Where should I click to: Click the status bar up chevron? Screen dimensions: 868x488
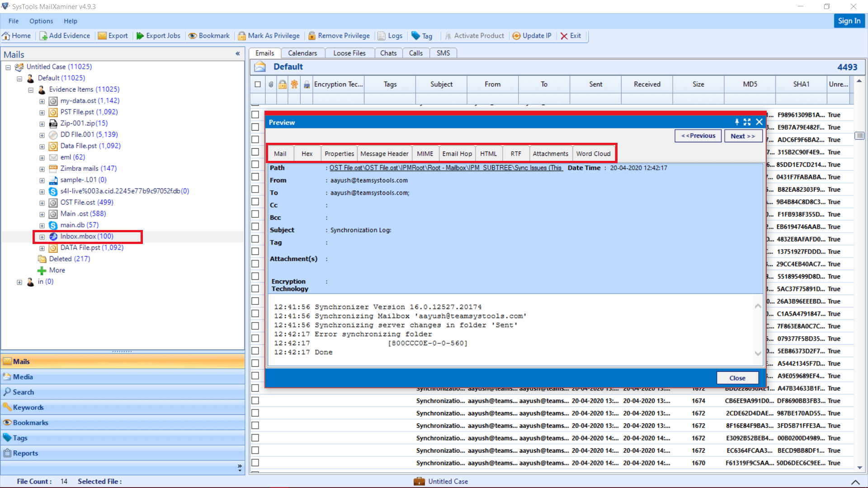click(855, 482)
